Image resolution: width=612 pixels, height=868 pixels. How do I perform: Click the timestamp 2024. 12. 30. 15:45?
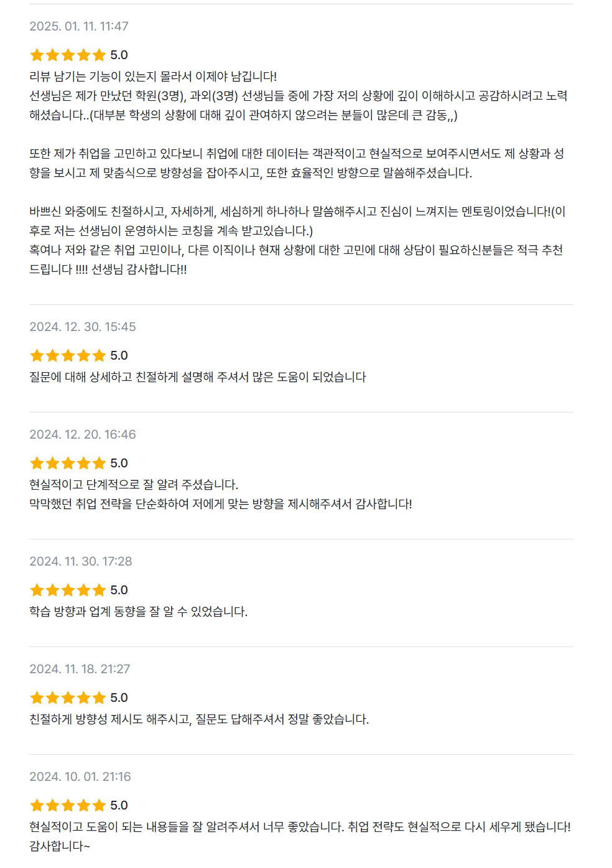click(x=83, y=327)
